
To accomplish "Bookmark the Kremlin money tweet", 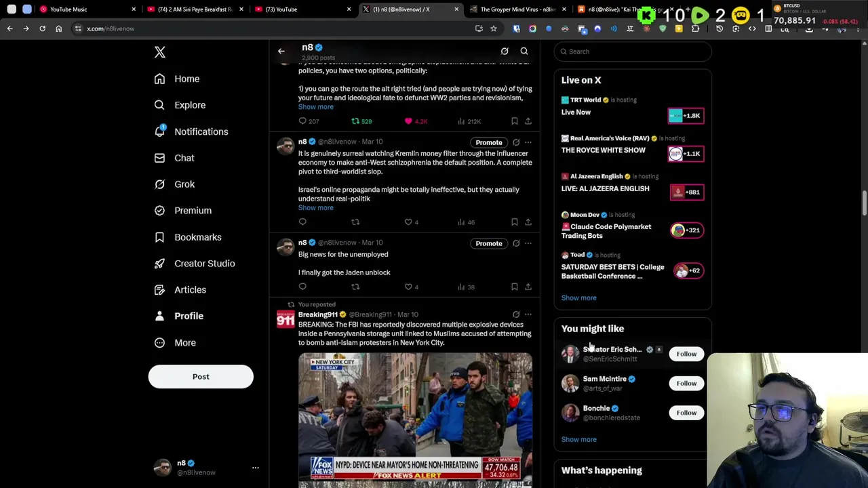I will tap(514, 222).
